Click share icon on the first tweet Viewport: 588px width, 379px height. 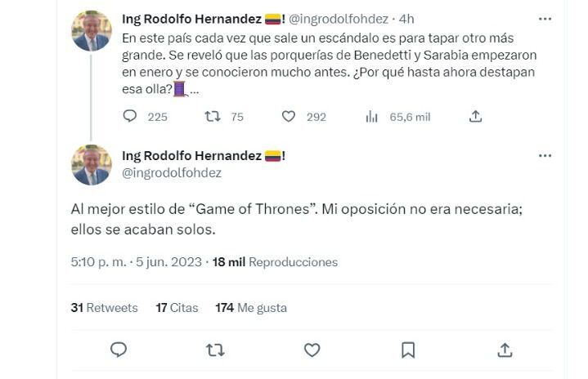tap(475, 116)
